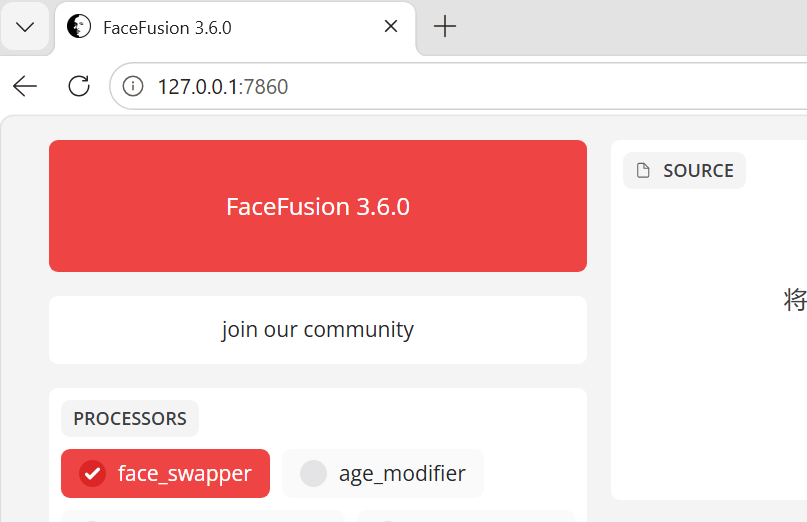Enable the age_modifier processor
Image resolution: width=807 pixels, height=522 pixels.
coord(382,473)
